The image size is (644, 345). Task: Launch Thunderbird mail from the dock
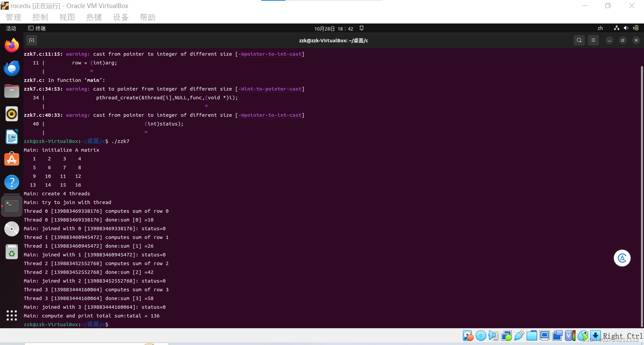pyautogui.click(x=12, y=68)
